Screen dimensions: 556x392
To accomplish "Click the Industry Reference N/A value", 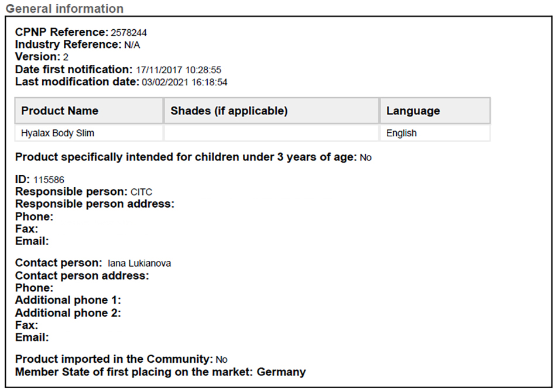I will coord(132,45).
